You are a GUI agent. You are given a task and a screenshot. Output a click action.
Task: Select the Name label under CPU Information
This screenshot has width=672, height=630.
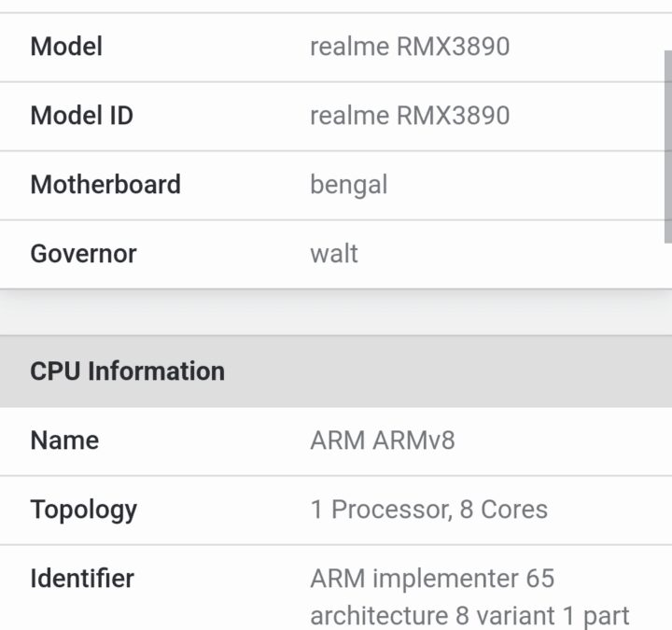(x=64, y=441)
